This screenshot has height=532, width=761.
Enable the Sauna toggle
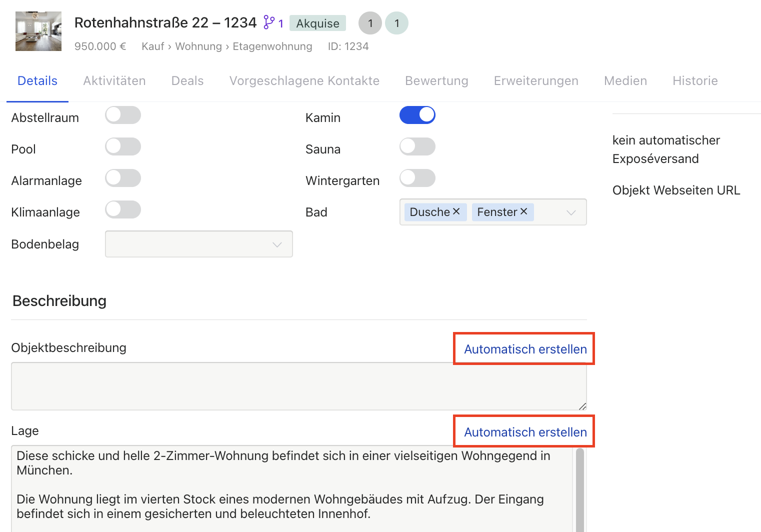point(417,146)
